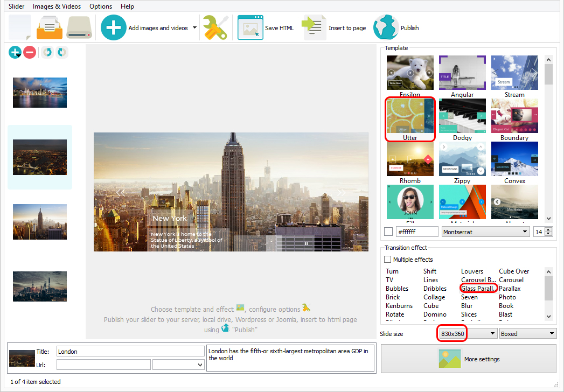
Task: Select the Angular template thumbnail
Action: pyautogui.click(x=463, y=73)
